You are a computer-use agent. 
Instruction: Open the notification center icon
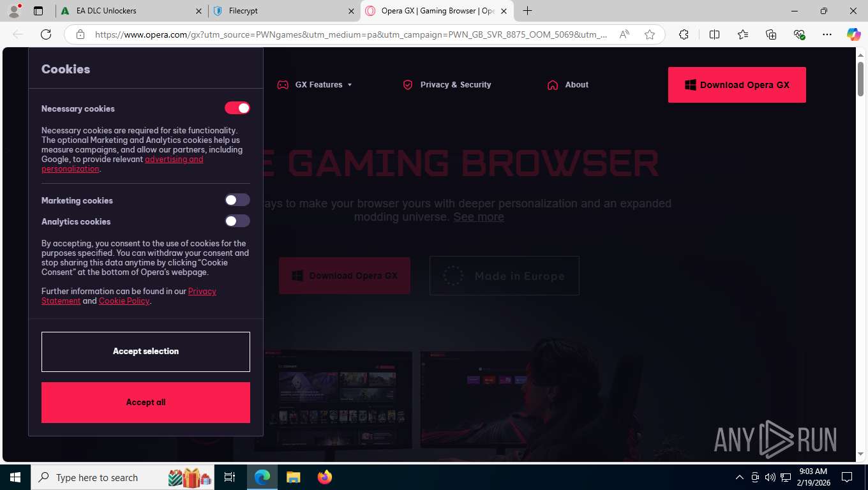[847, 477]
